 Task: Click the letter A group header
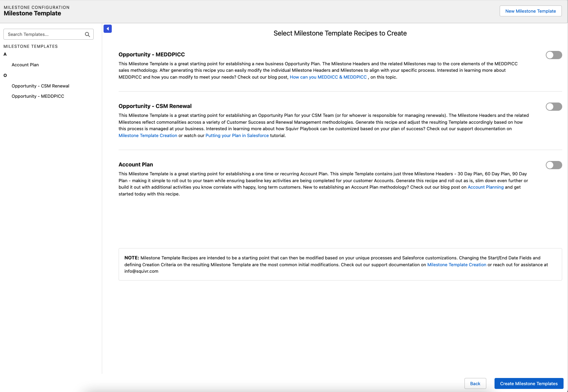pyautogui.click(x=5, y=54)
